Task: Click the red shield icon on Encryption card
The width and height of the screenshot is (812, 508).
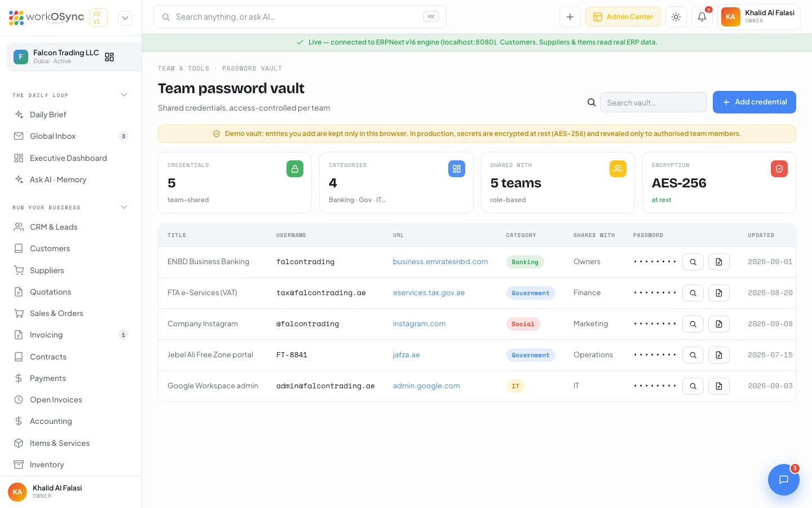Action: click(x=779, y=169)
